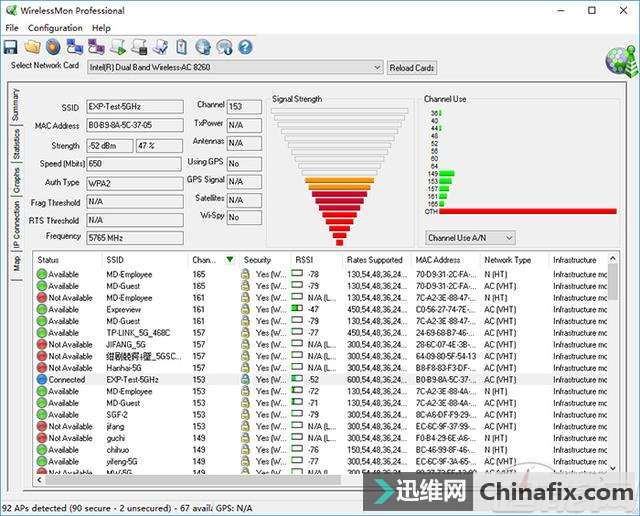
Task: Expand the Channel Use A/N dropdown
Action: [509, 238]
